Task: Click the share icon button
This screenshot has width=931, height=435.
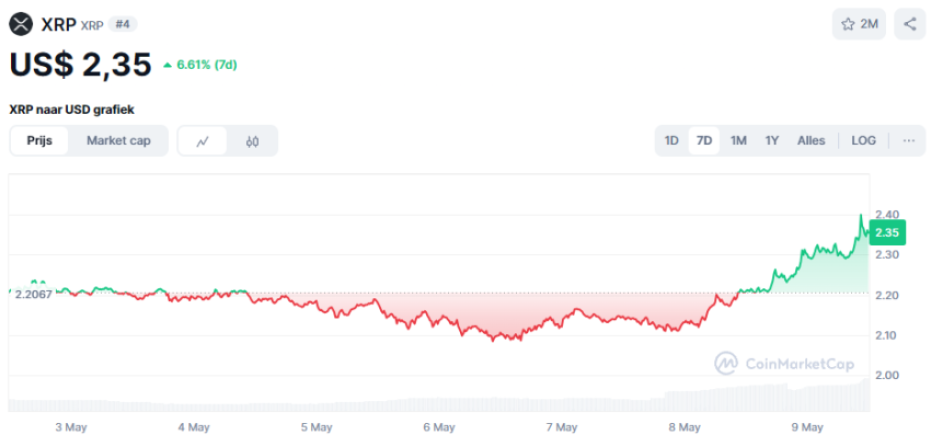Action: [x=910, y=24]
